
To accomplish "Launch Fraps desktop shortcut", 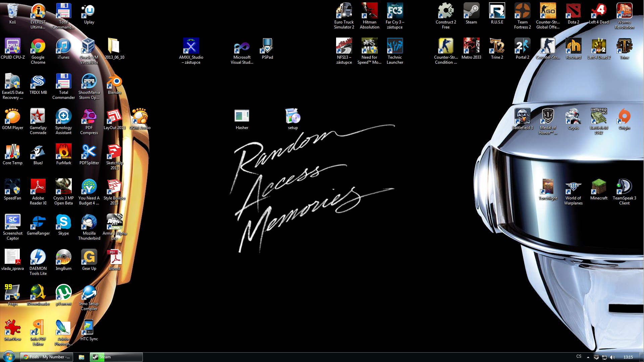I will click(12, 295).
